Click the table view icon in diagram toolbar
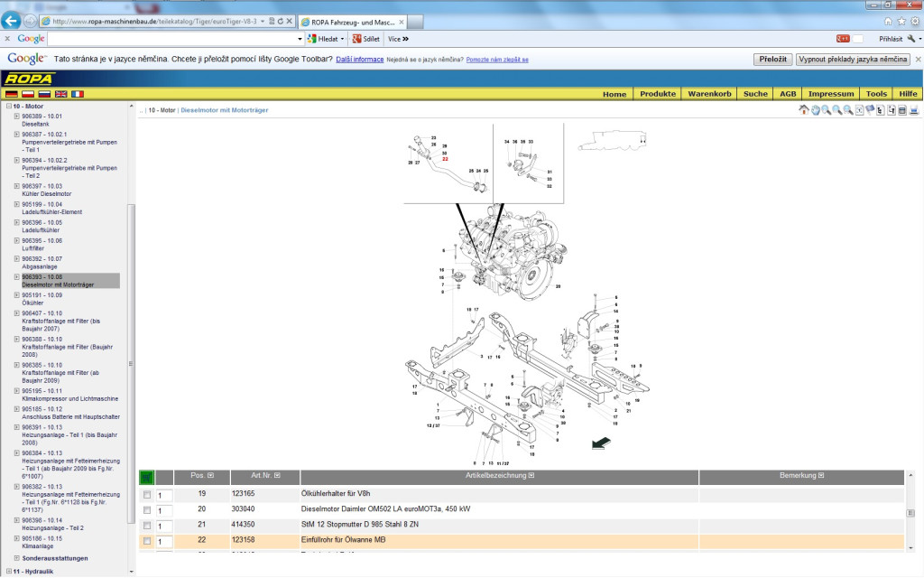Viewport: 924px width, 578px height. (902, 110)
